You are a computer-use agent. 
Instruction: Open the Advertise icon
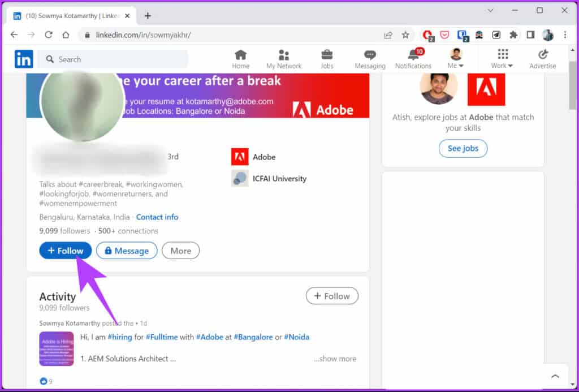[x=542, y=59]
